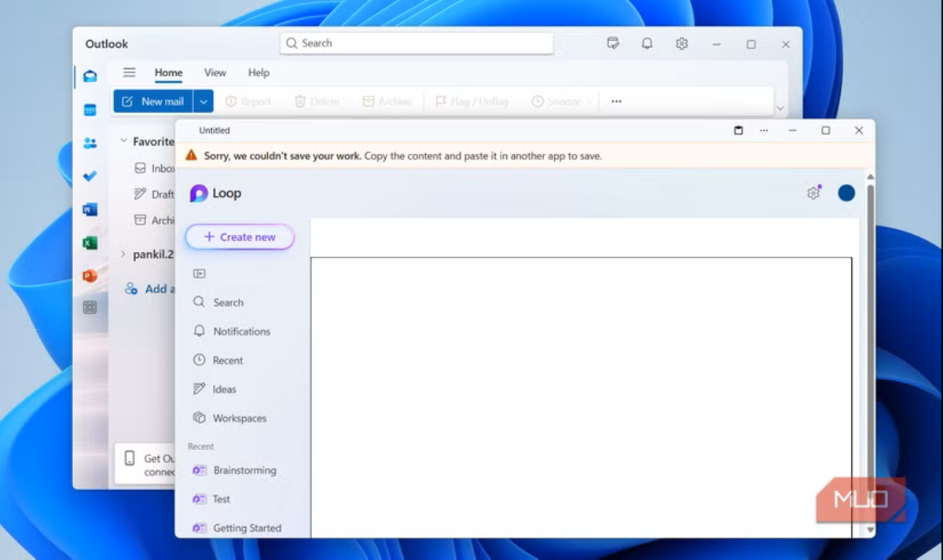Open the Calendar icon in Outlook sidebar
This screenshot has height=560, width=943.
pyautogui.click(x=90, y=110)
